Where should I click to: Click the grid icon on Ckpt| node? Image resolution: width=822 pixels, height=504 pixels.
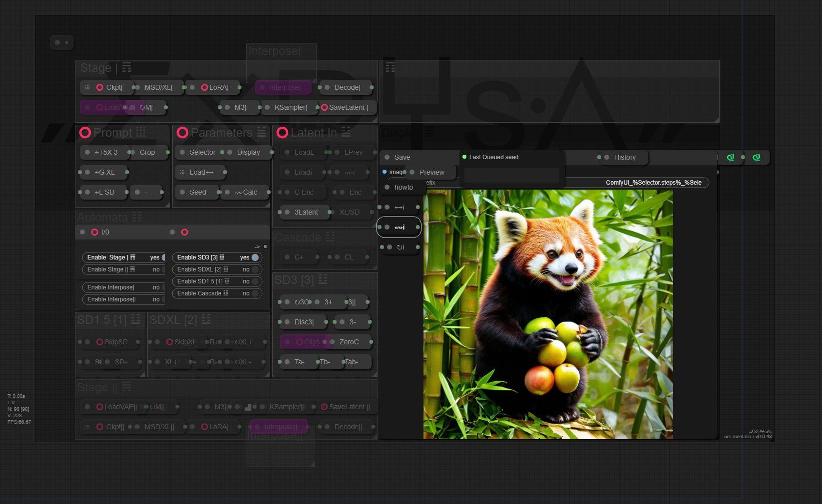(x=87, y=87)
